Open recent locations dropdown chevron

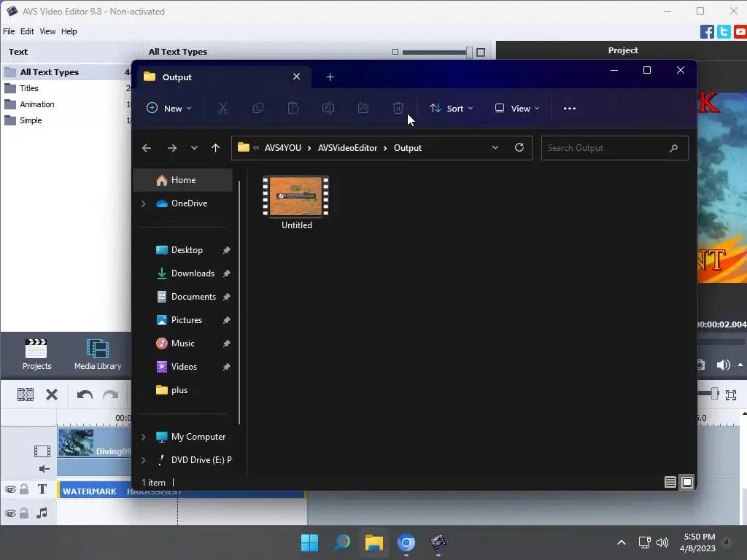coord(194,148)
